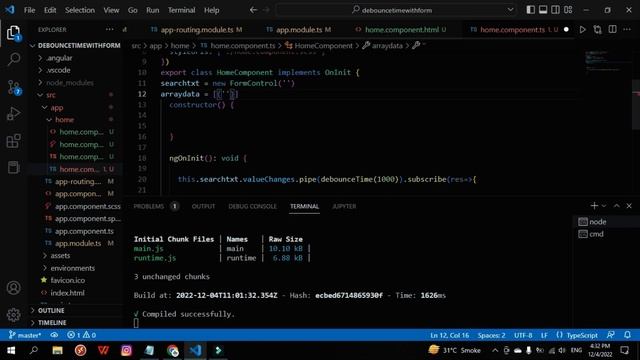Expand the .angular folder
Viewport: 640px width, 360px height.
pos(59,58)
